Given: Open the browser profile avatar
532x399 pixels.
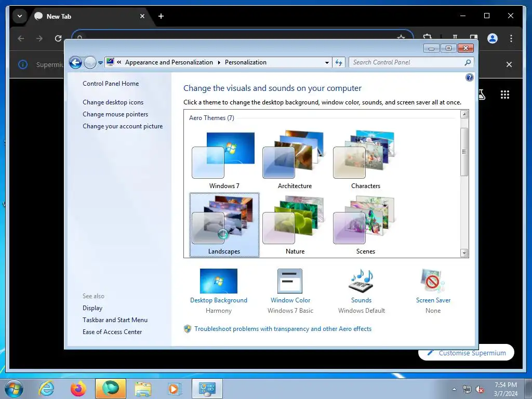Looking at the screenshot, I should point(493,38).
